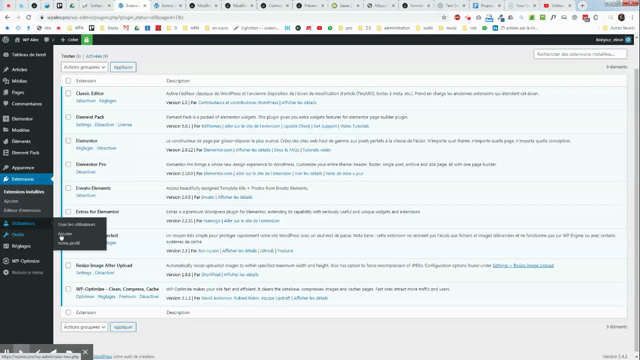The height and width of the screenshot is (360, 640).
Task: Click the WP Alex site home icon
Action: click(17, 40)
